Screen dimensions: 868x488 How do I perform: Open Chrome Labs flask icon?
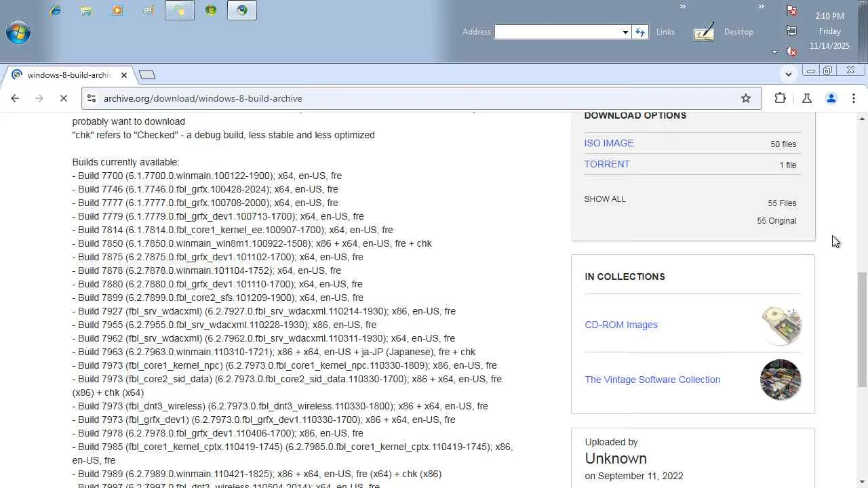pos(806,98)
